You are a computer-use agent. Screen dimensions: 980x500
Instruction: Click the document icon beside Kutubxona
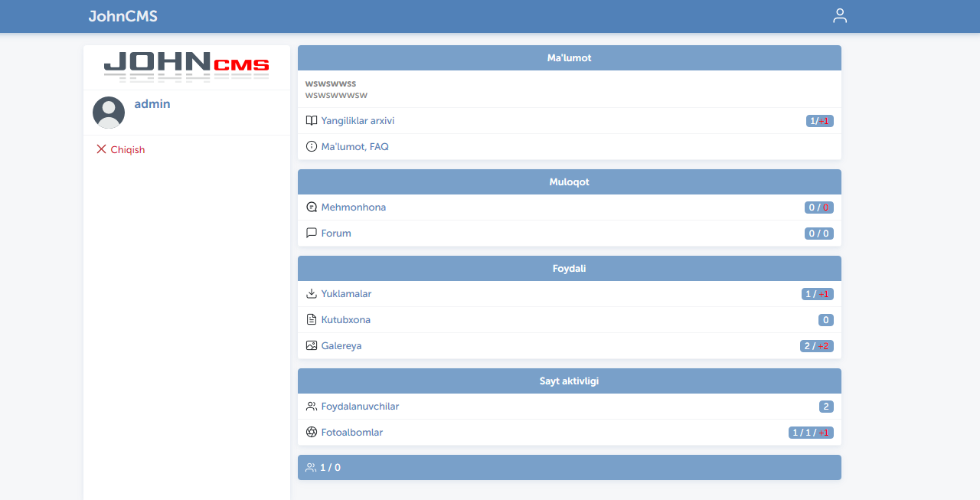click(312, 319)
